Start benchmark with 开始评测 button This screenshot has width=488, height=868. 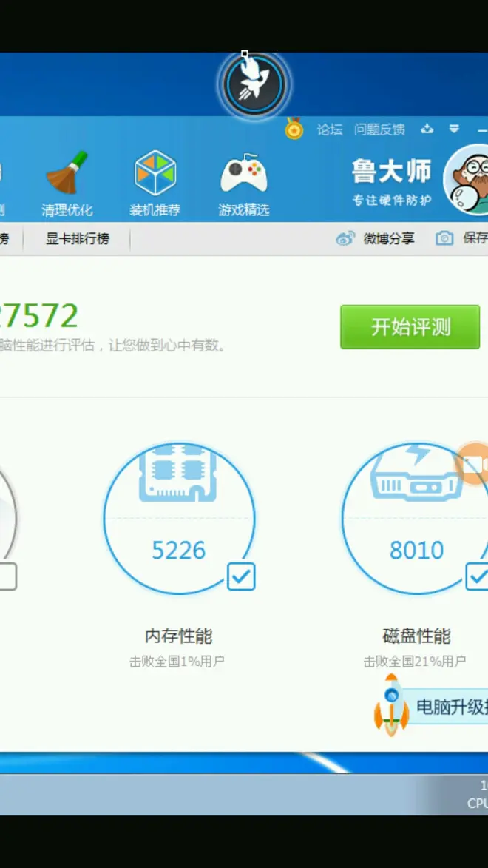click(410, 327)
